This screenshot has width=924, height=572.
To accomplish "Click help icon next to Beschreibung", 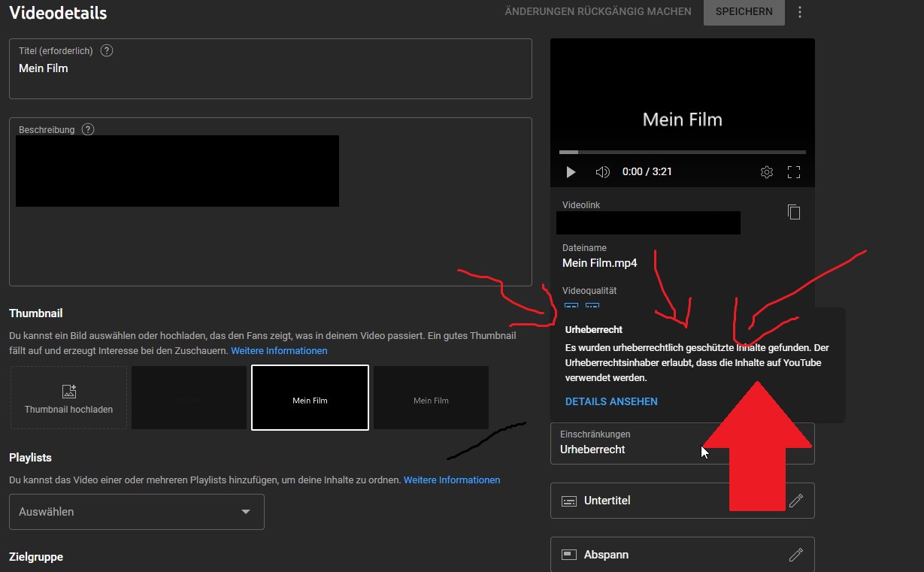I will coord(88,129).
